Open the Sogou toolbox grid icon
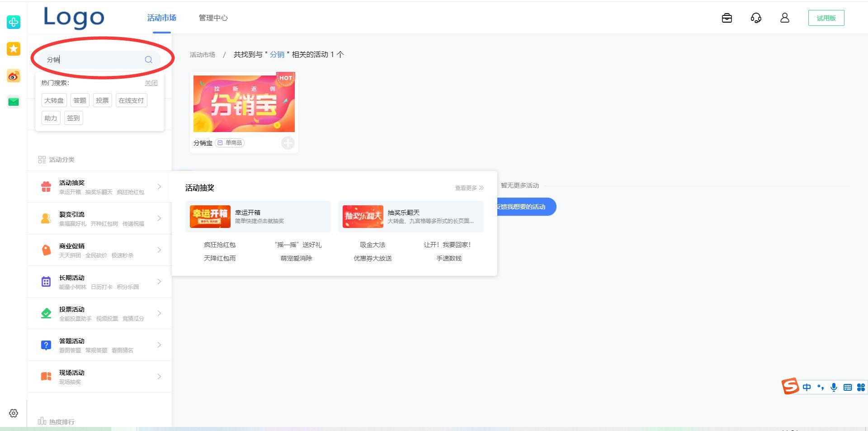 (861, 387)
